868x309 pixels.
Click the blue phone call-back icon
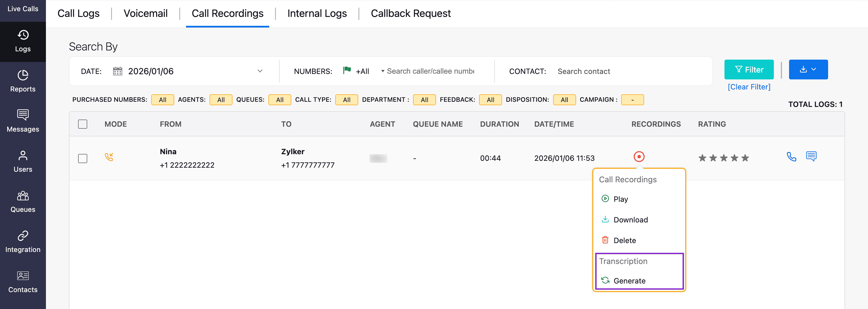791,157
